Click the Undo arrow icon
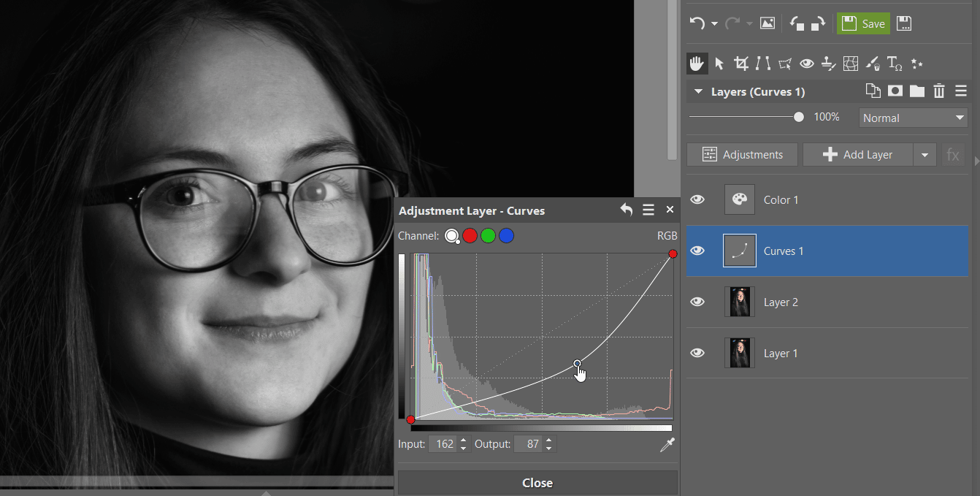Viewport: 980px width, 496px height. pos(697,23)
